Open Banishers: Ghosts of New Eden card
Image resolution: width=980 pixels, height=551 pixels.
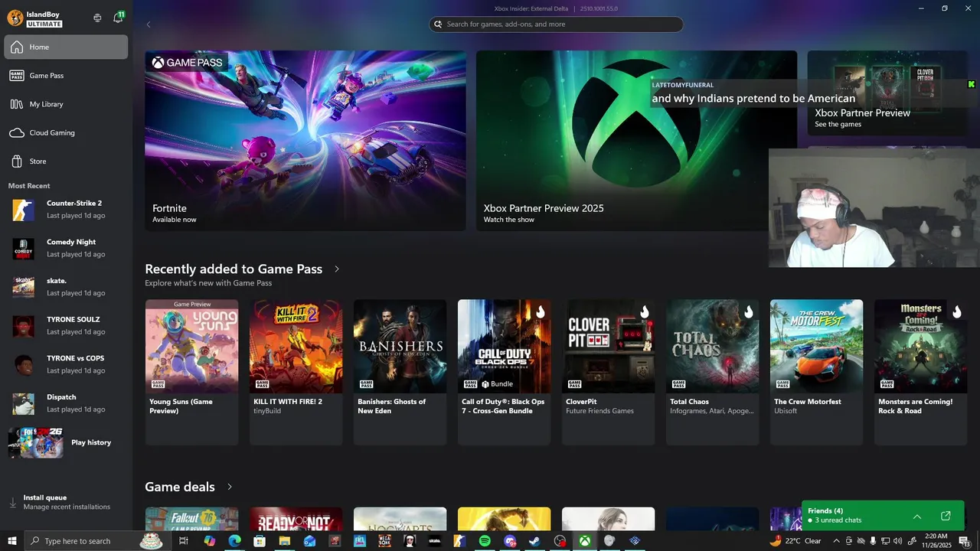coord(400,372)
